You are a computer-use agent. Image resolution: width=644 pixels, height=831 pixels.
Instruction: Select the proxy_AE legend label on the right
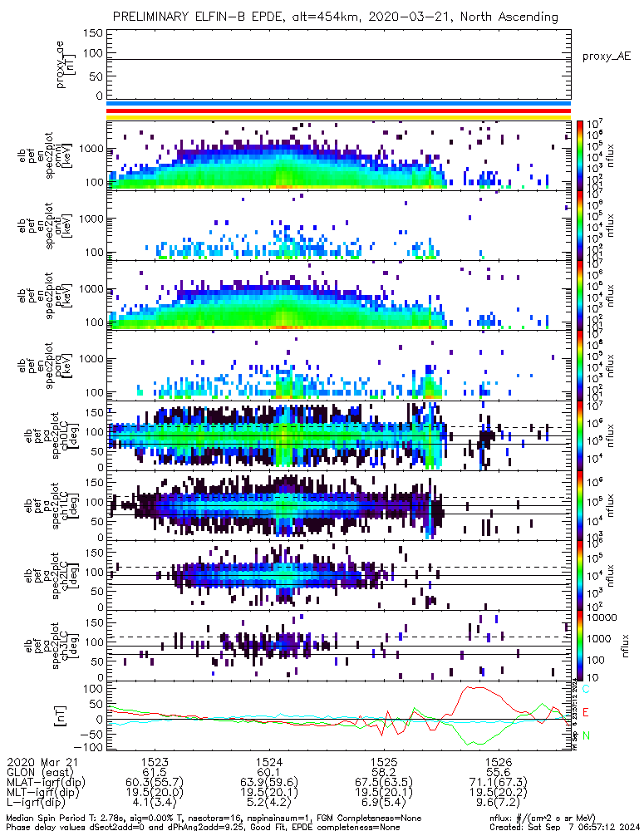[x=607, y=57]
